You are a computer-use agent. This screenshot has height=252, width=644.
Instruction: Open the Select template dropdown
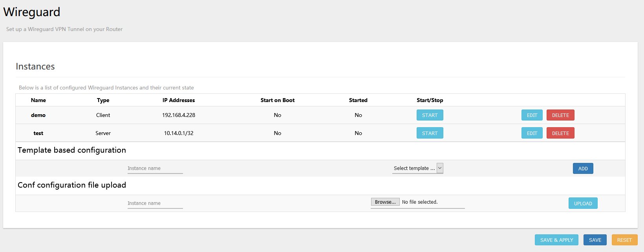point(418,168)
